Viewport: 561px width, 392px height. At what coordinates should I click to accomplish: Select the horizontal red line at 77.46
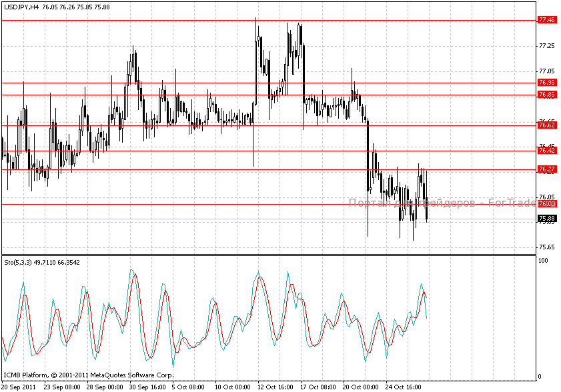269,21
